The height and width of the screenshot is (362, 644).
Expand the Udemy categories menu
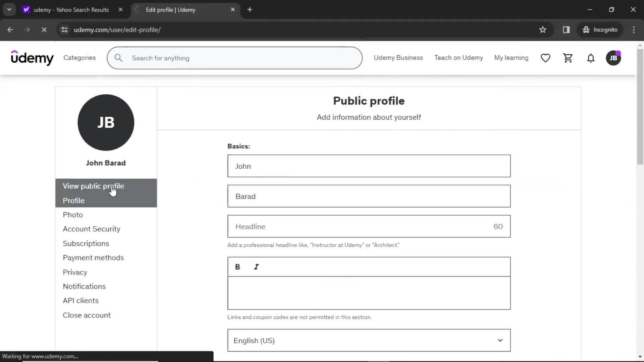point(79,58)
